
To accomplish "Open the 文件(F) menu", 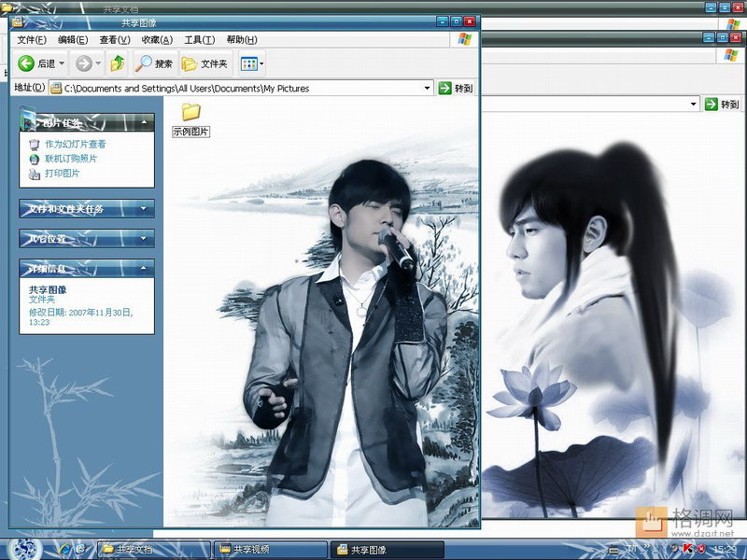I will 32,40.
